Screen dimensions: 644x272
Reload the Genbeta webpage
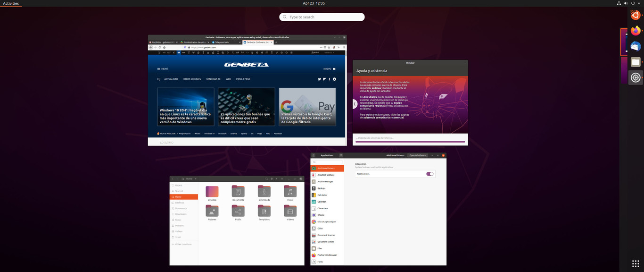160,47
